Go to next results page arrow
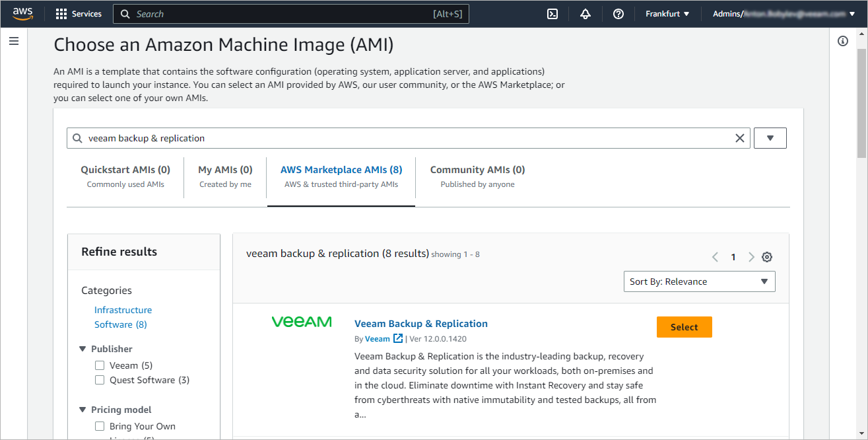Viewport: 868px width, 440px height. pyautogui.click(x=751, y=257)
